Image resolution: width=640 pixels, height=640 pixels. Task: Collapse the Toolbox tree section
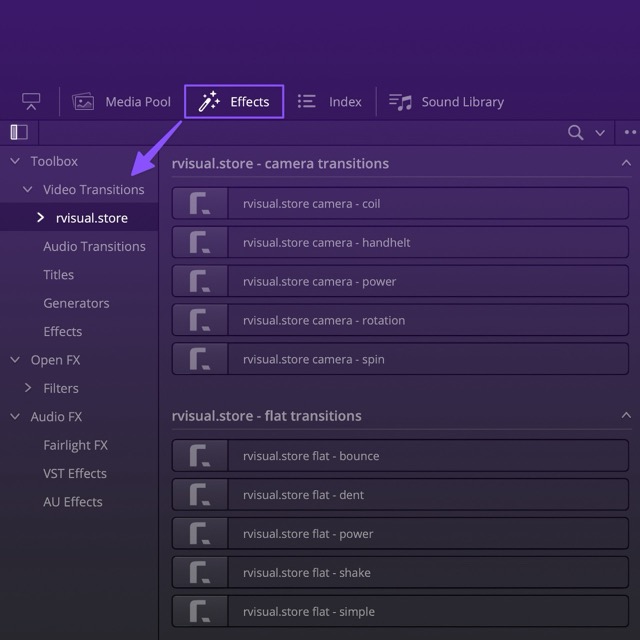point(15,161)
